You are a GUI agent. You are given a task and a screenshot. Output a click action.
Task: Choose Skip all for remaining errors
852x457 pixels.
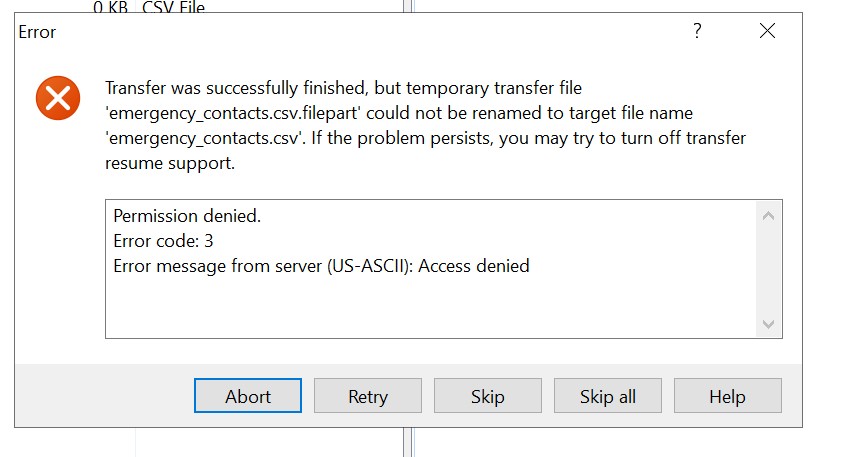(607, 396)
